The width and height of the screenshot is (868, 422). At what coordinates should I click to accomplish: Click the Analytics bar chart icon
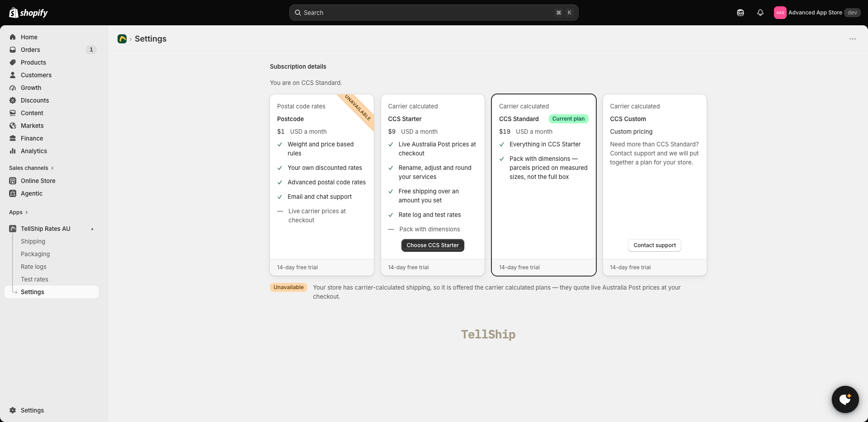coord(13,151)
